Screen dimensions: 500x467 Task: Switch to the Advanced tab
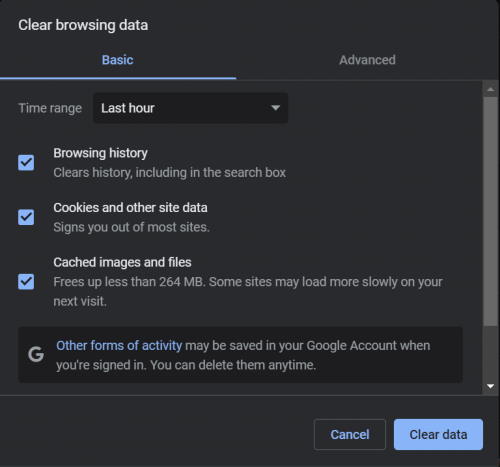367,60
